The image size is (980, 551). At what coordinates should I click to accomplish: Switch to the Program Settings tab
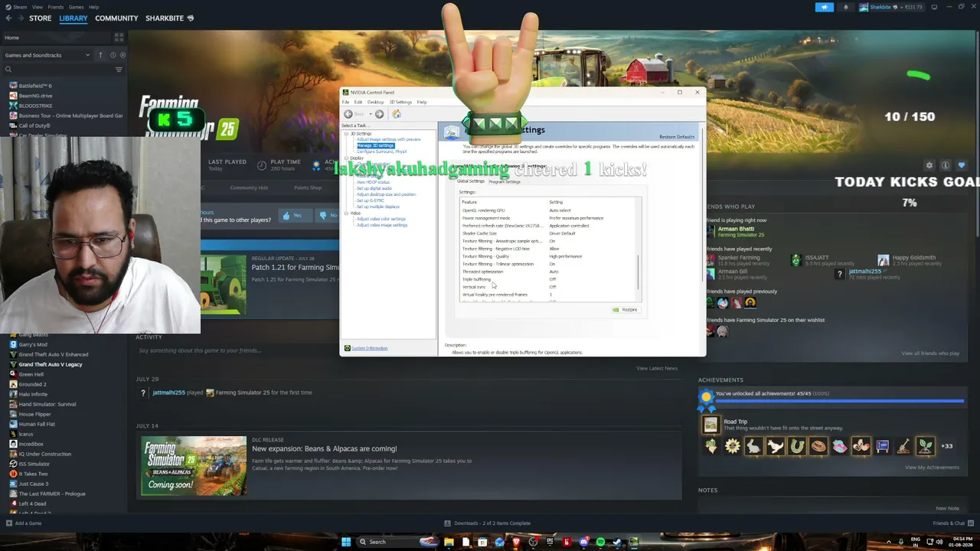[505, 181]
